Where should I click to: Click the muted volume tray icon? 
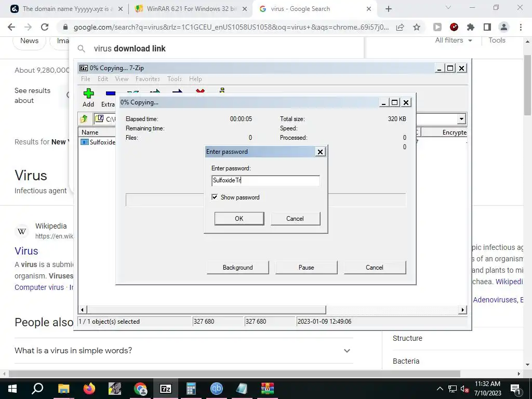[x=464, y=389]
